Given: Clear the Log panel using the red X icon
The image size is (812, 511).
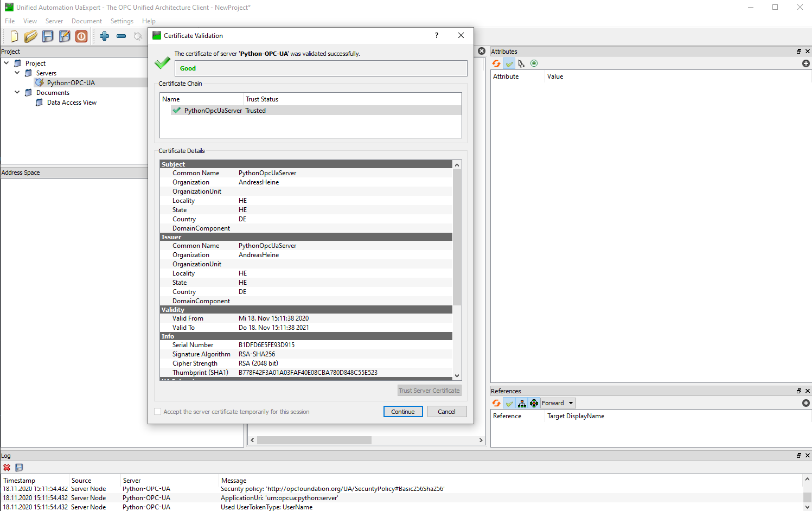Looking at the screenshot, I should click(7, 468).
